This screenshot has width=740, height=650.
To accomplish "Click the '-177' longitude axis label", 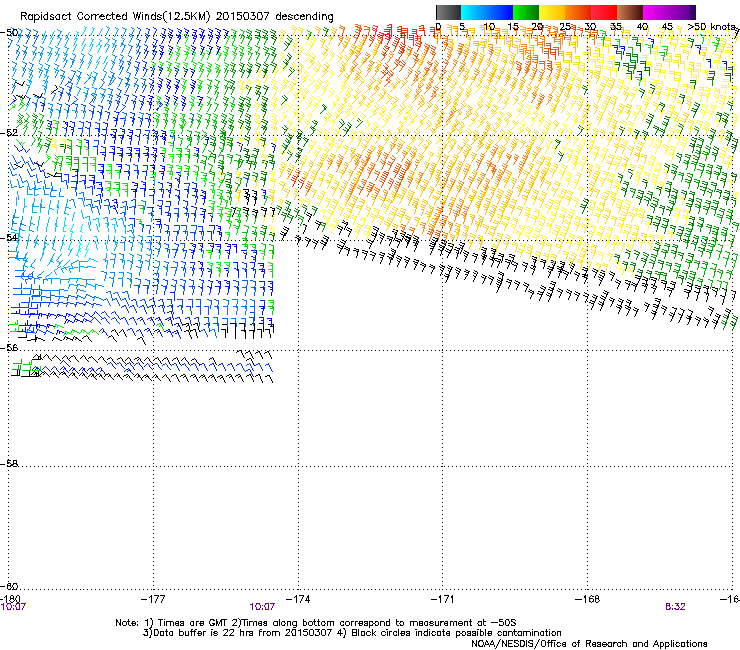I will click(153, 599).
